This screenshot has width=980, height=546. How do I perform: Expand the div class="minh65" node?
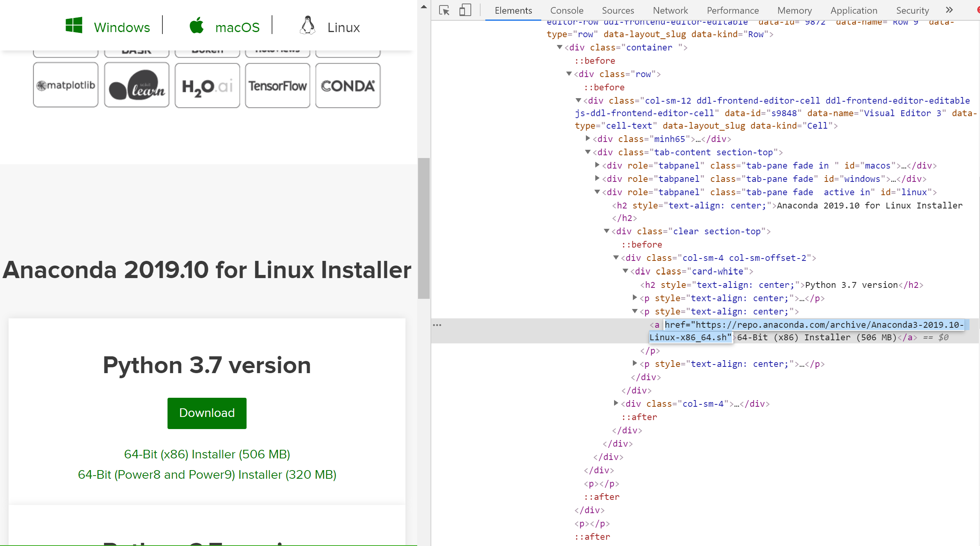tap(588, 138)
